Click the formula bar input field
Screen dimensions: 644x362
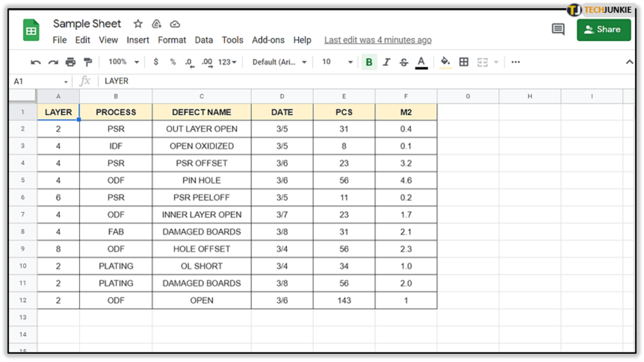201,80
